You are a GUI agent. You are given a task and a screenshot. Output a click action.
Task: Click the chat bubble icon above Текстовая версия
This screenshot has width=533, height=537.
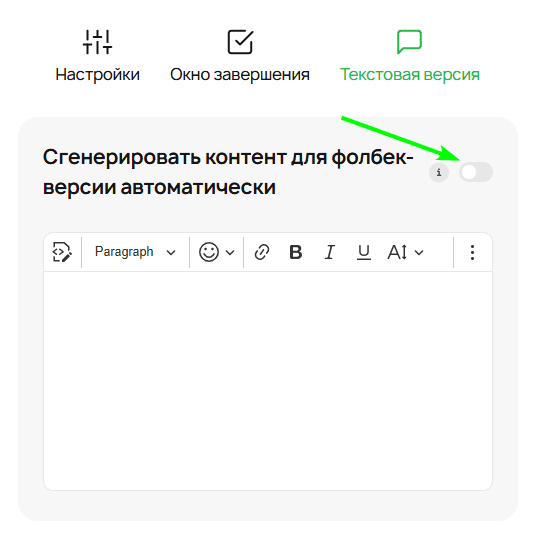(409, 42)
